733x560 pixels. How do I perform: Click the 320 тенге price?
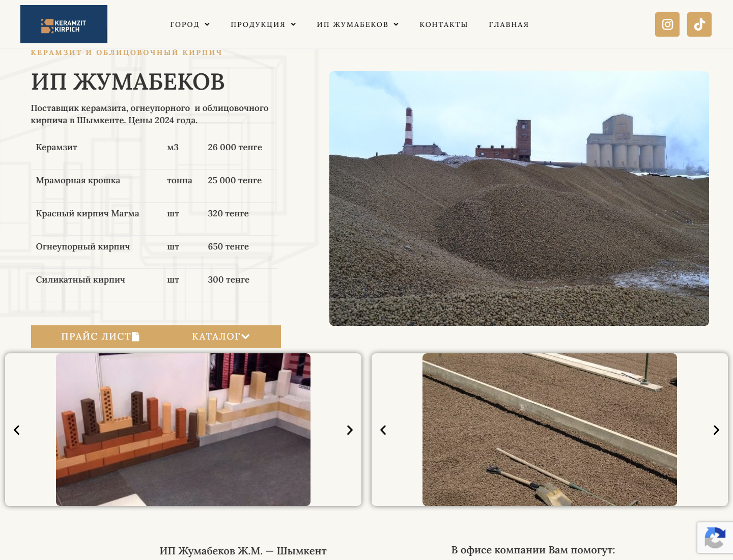click(228, 213)
